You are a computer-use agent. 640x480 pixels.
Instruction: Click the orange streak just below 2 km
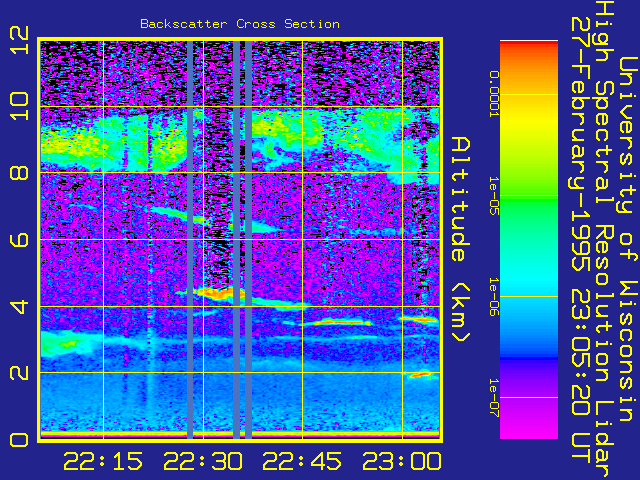420,374
